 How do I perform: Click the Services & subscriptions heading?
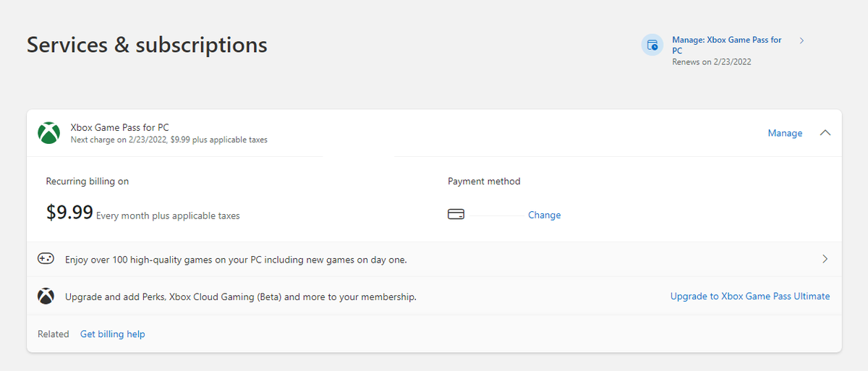click(x=147, y=45)
